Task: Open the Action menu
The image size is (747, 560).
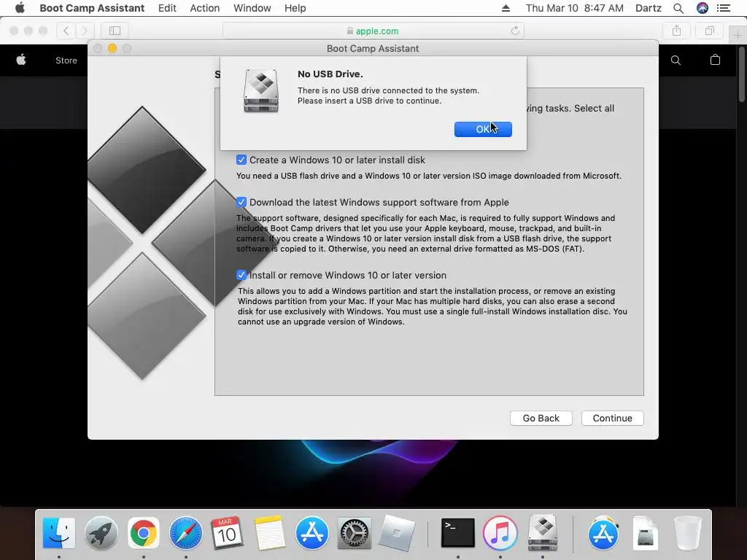Action: 205,8
